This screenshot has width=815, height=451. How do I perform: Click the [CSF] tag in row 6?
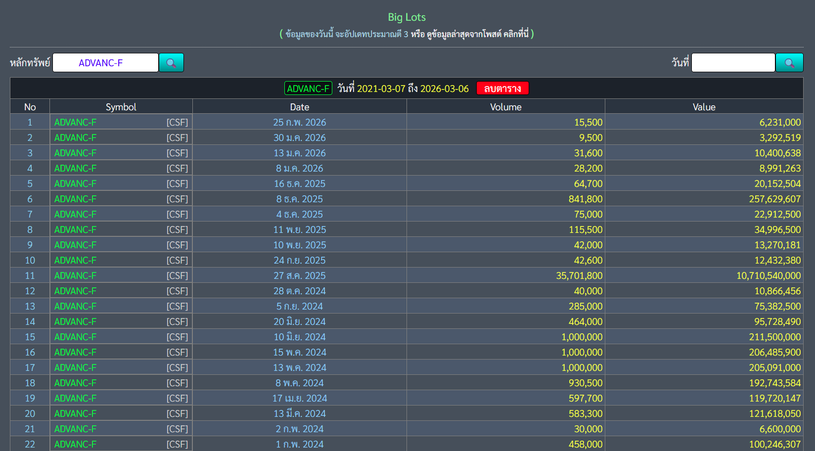tap(177, 199)
